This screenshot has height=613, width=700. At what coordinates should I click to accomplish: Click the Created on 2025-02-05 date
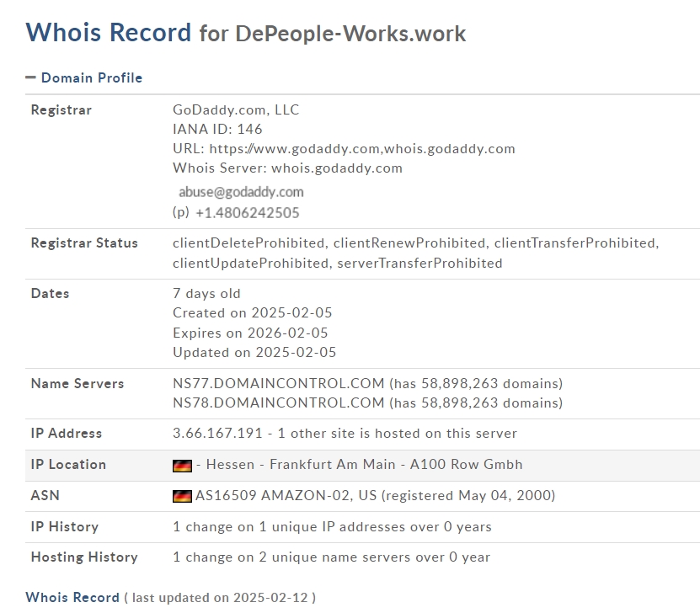coord(252,312)
